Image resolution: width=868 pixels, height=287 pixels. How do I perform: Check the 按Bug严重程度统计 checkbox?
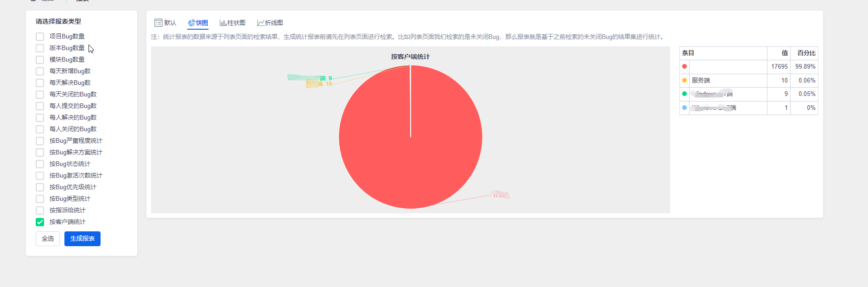40,141
